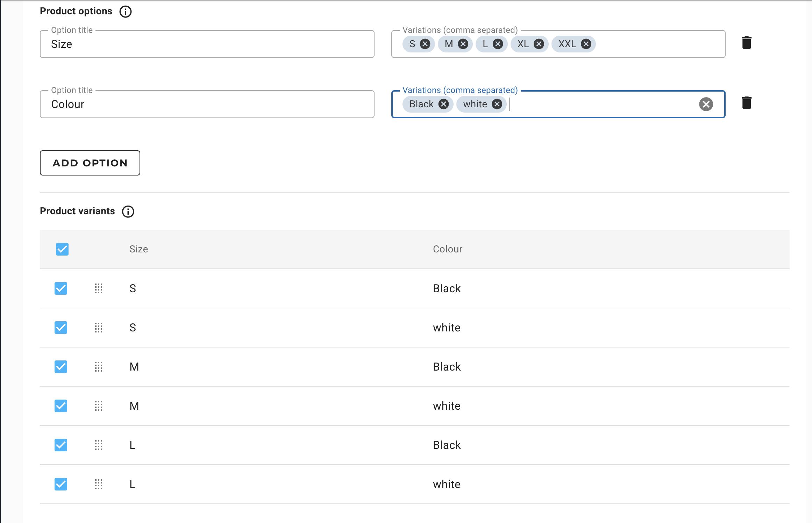The width and height of the screenshot is (812, 523).
Task: Toggle the select-all variants checkbox
Action: coord(62,249)
